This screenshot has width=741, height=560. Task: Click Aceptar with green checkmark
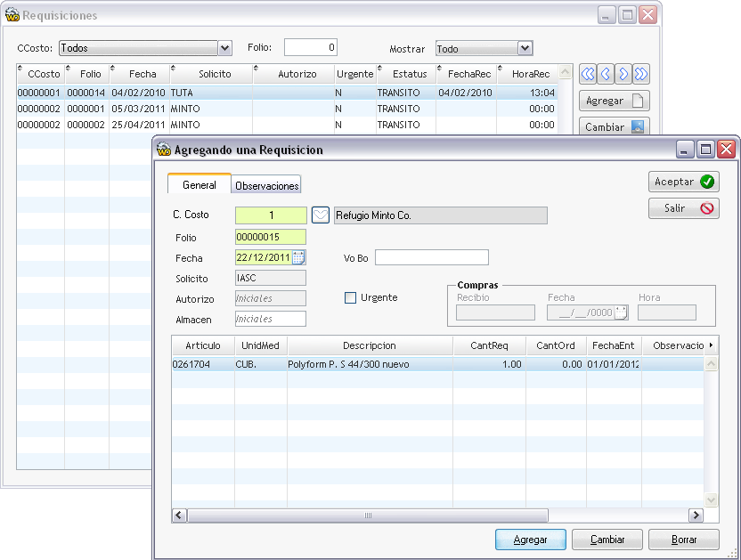[x=683, y=182]
